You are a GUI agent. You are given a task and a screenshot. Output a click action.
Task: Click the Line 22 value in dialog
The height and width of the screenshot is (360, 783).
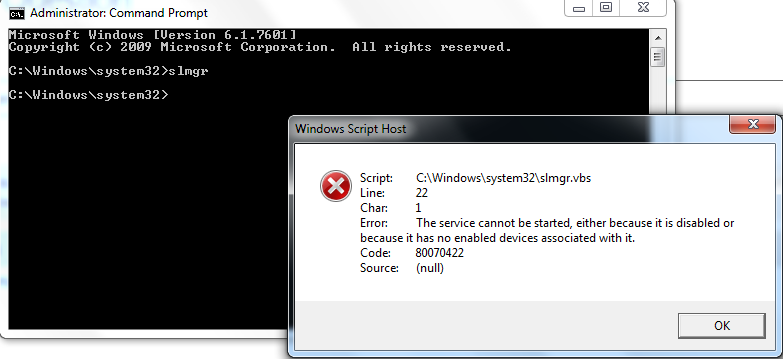click(421, 193)
